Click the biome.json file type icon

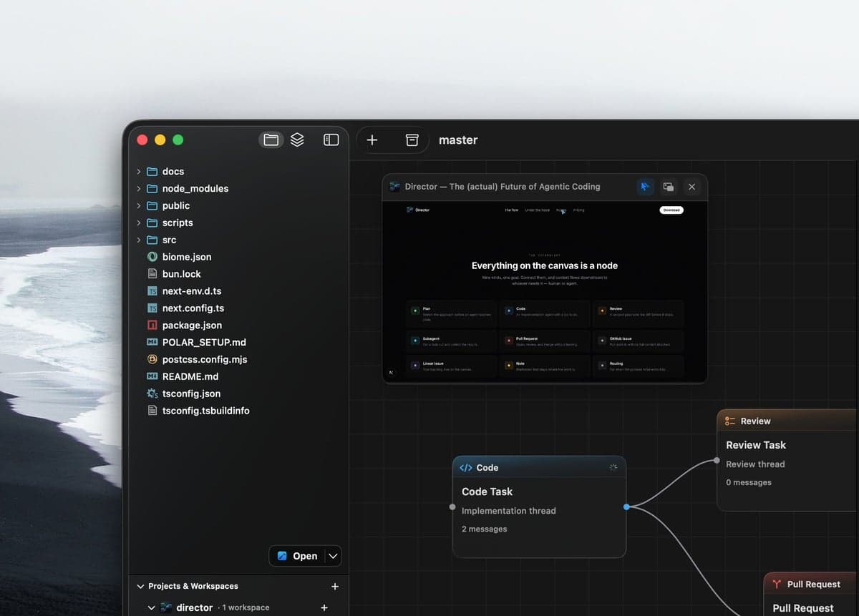[152, 257]
